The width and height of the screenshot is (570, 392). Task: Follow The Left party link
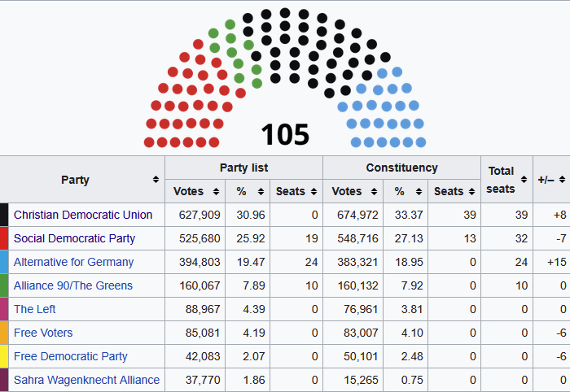pos(34,309)
